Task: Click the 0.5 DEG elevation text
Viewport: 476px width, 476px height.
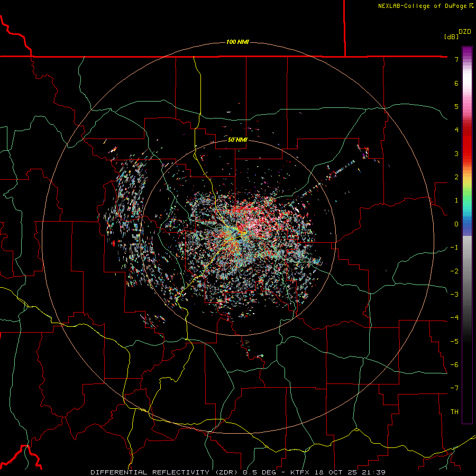Action: coord(260,472)
